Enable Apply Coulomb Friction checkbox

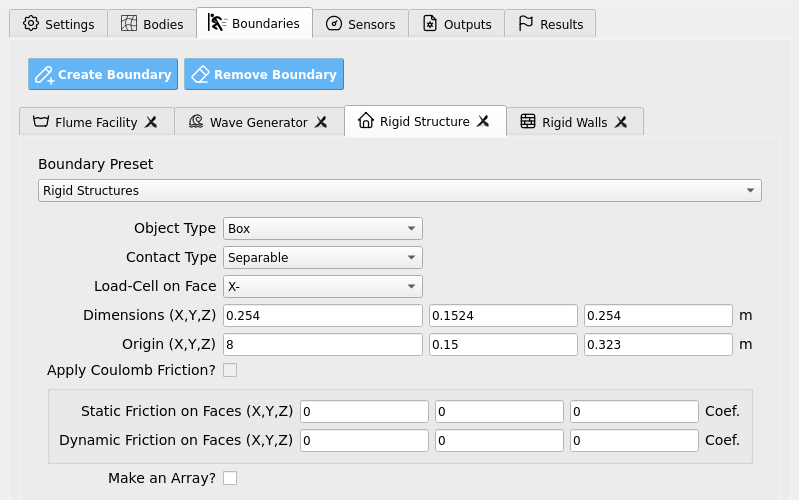tap(230, 370)
